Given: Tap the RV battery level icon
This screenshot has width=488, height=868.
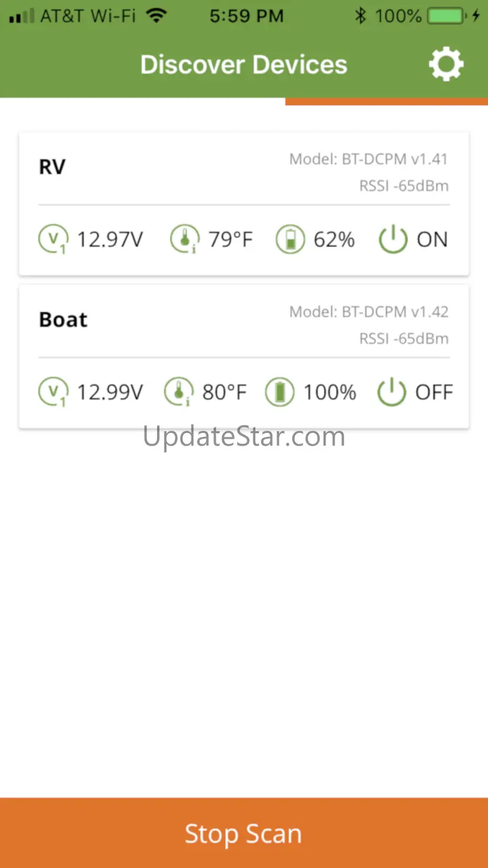Looking at the screenshot, I should tap(290, 239).
